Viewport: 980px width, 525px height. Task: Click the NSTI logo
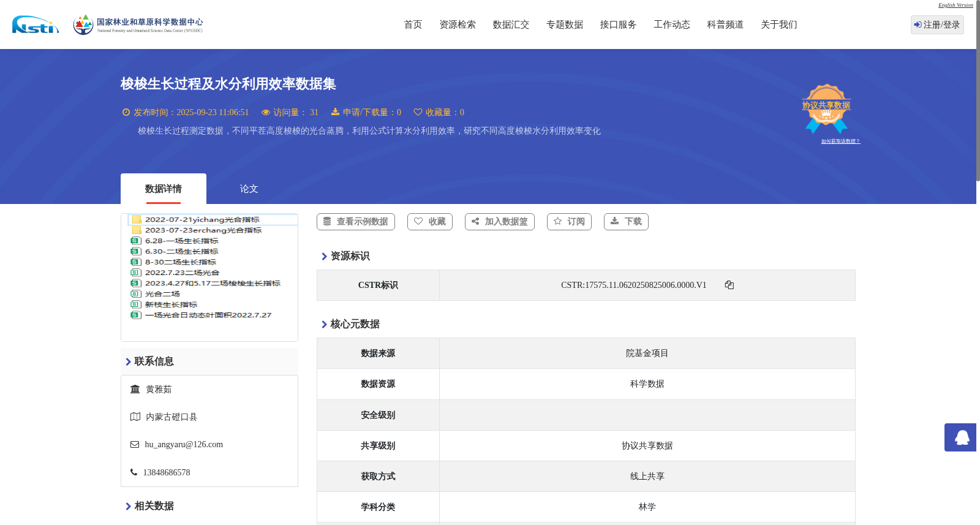pyautogui.click(x=36, y=25)
